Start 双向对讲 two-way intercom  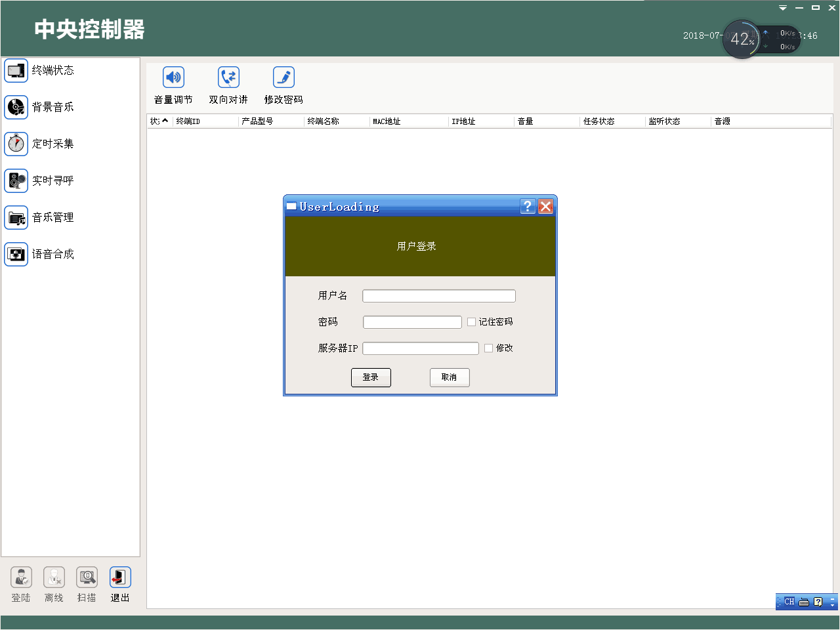pyautogui.click(x=228, y=84)
